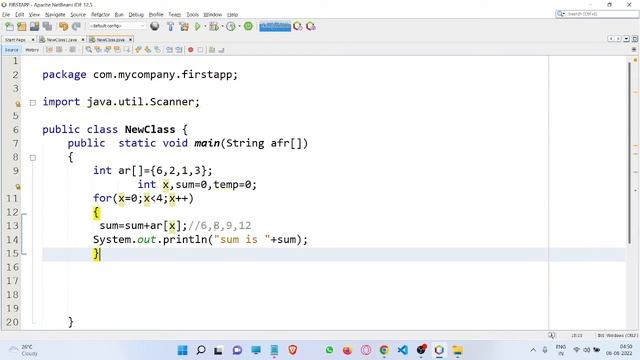Collapse the main method fold marker
This screenshot has width=640, height=360.
pyautogui.click(x=33, y=158)
